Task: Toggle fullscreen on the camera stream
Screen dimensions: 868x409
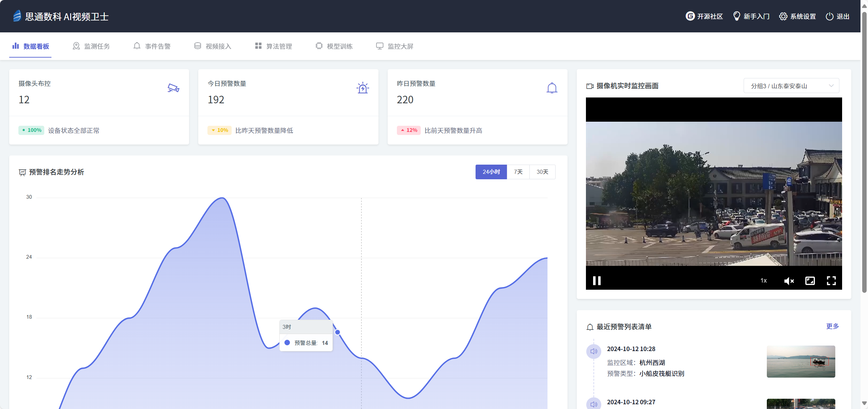Action: click(831, 281)
